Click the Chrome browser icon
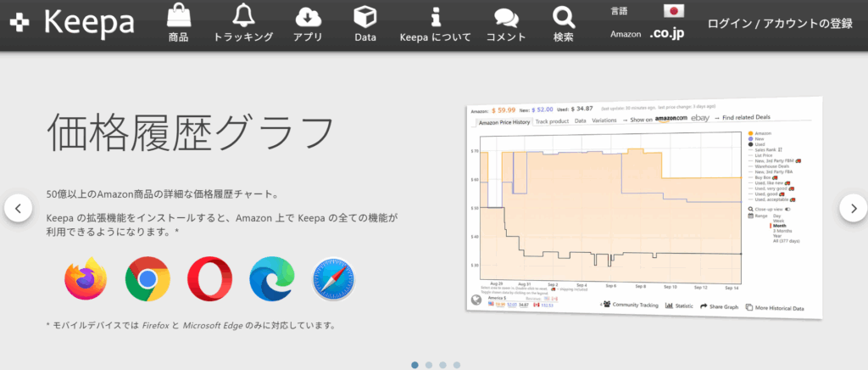 (x=147, y=277)
